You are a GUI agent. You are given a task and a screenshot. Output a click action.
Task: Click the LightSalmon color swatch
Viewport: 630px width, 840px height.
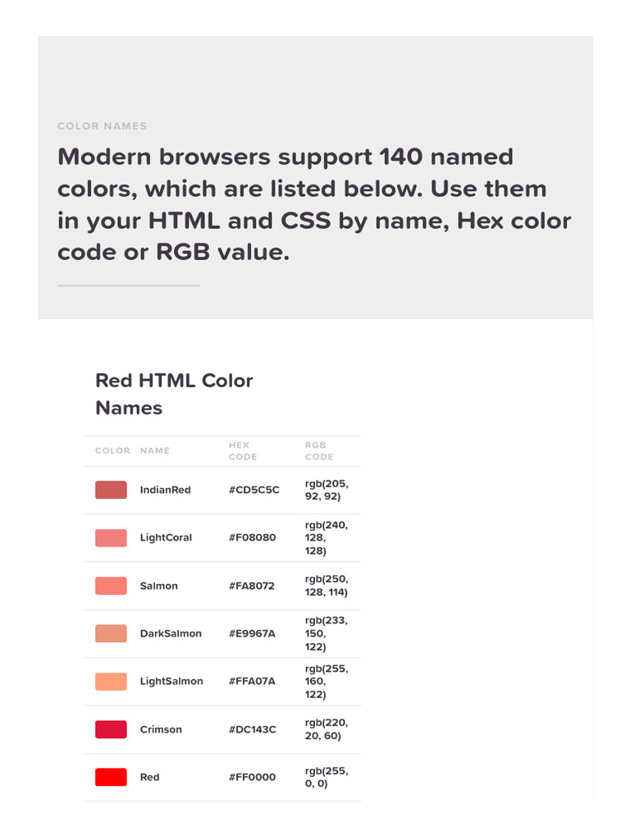click(111, 681)
